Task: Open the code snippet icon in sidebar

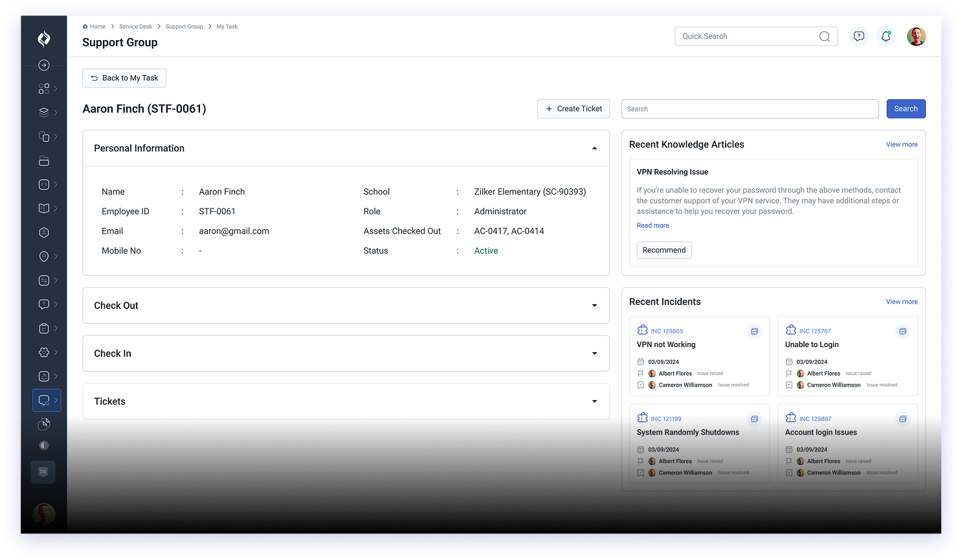Action: 43,184
